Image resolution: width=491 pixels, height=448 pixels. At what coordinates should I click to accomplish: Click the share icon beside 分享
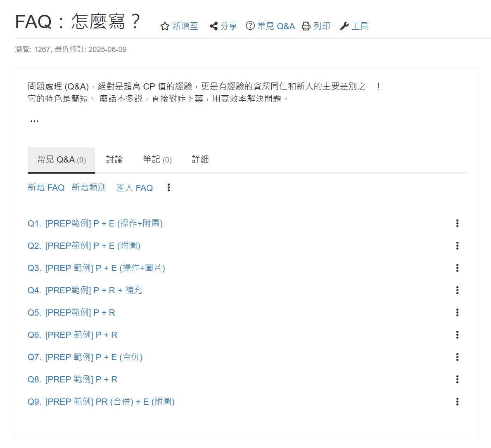(214, 26)
